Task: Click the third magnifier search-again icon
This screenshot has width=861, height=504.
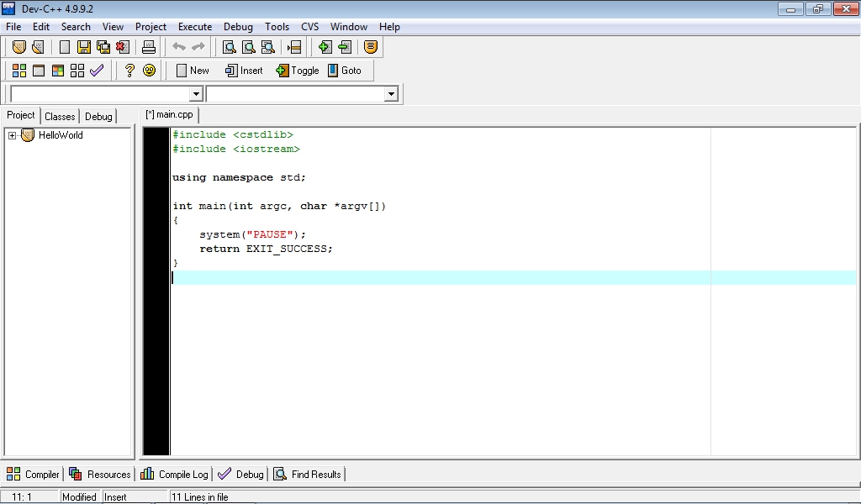Action: [268, 47]
